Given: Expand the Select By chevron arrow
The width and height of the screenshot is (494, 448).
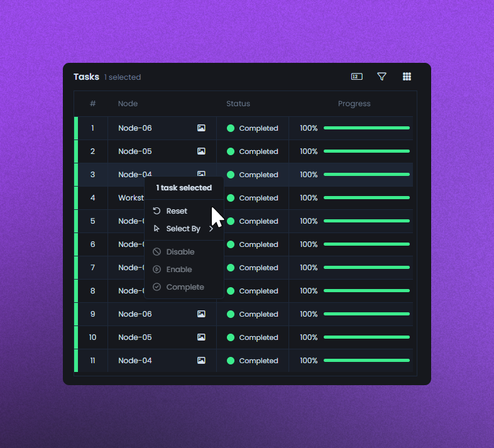Looking at the screenshot, I should pos(211,229).
